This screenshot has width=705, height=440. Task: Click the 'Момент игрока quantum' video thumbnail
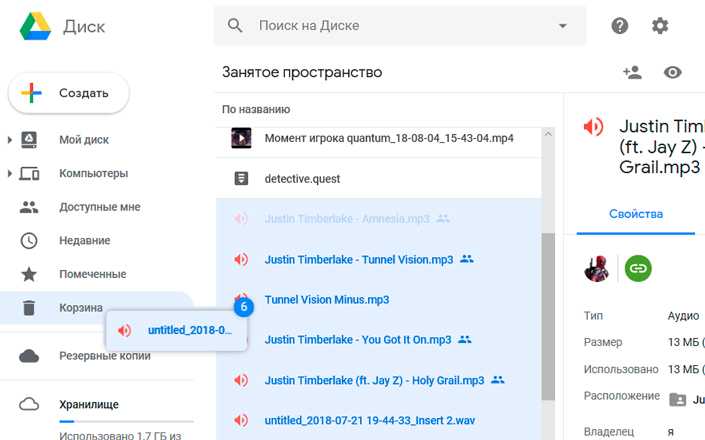click(241, 138)
